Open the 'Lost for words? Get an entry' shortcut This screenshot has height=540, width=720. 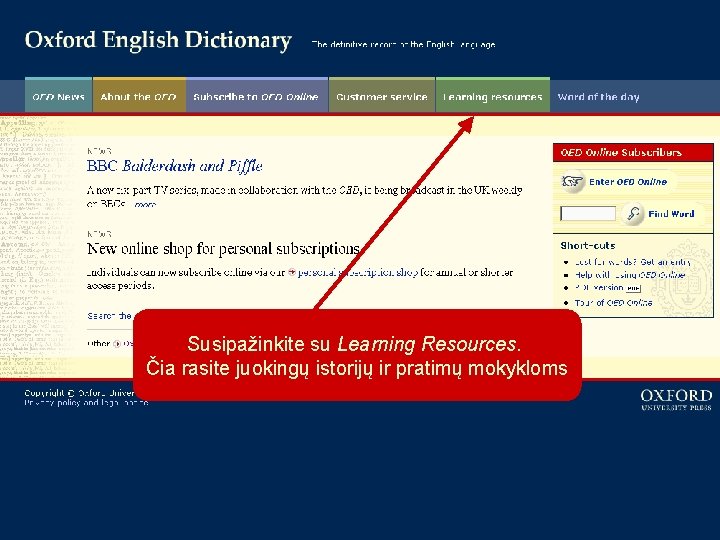633,262
